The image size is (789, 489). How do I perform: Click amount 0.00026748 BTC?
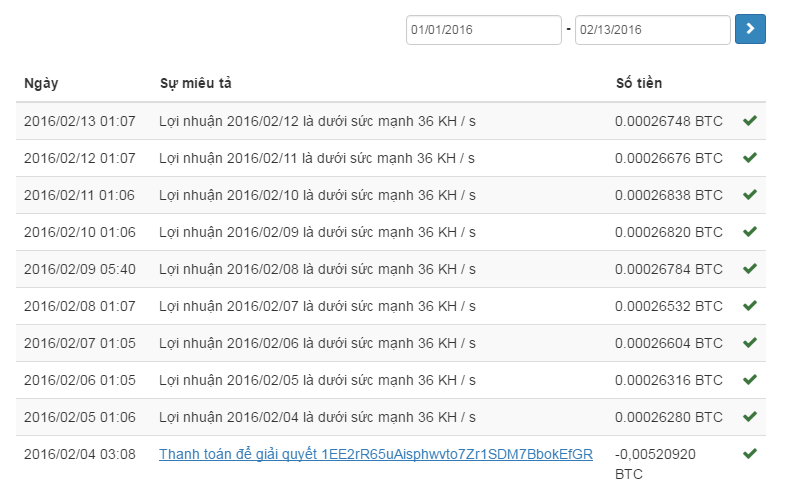click(668, 121)
